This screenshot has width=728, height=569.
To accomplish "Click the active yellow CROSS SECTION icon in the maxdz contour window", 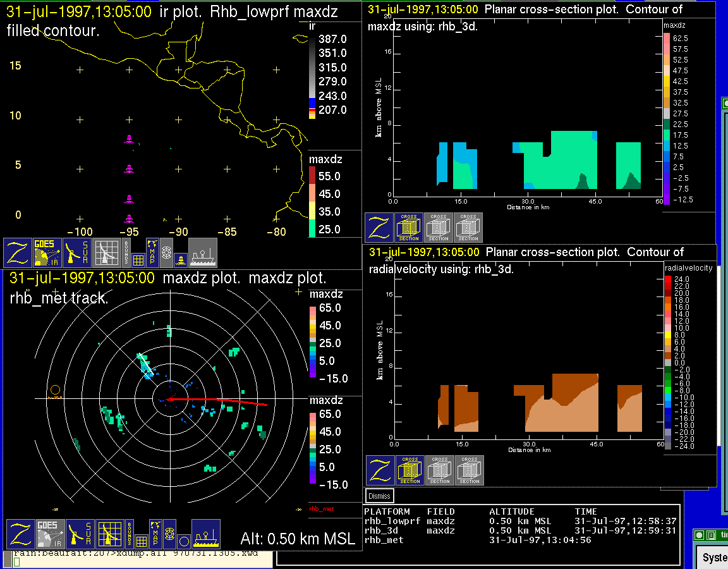I will (409, 228).
